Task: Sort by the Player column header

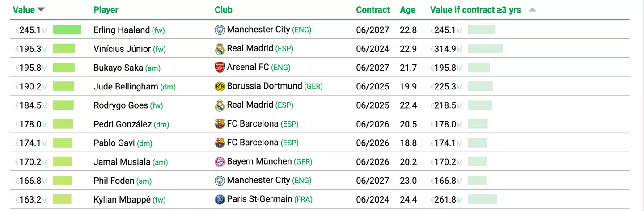Action: point(106,10)
